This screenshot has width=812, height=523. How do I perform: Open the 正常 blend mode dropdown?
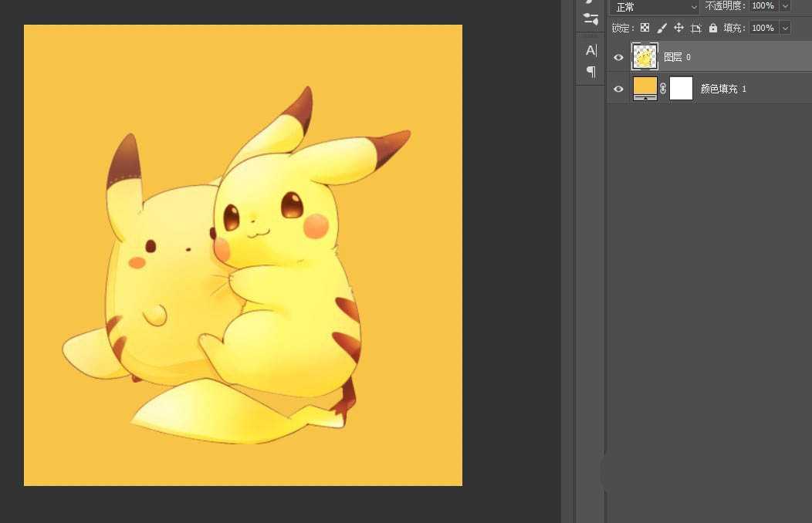coord(656,7)
